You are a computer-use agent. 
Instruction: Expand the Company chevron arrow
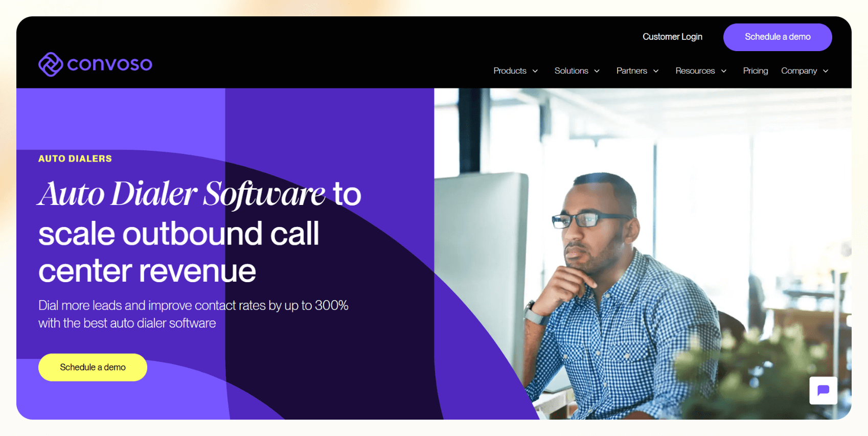[826, 71]
